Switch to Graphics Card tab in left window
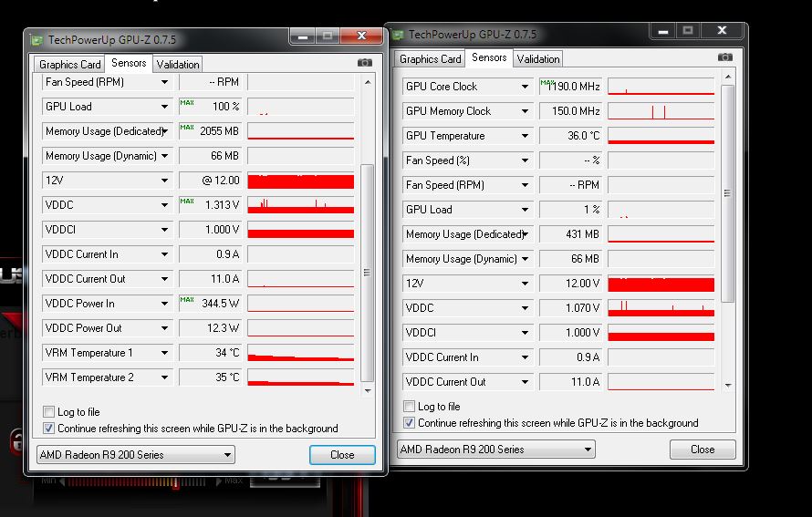 [70, 65]
